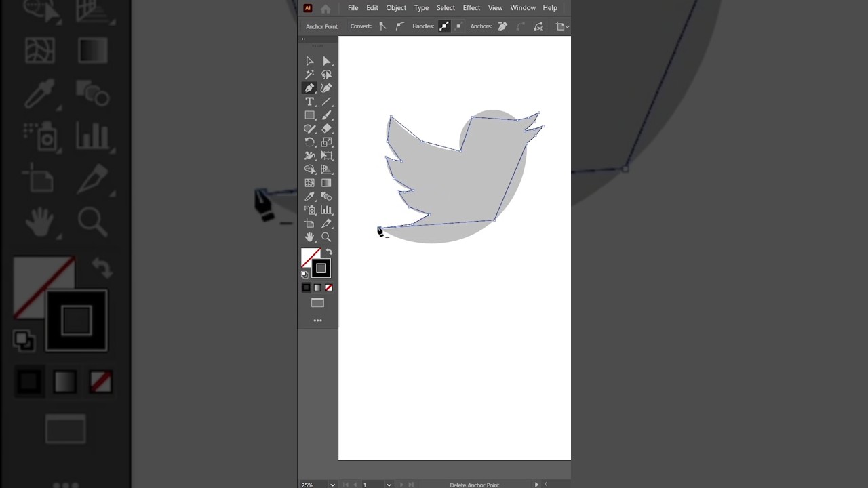Set paint mode to None
Viewport: 868px width, 488px height.
[x=329, y=288]
